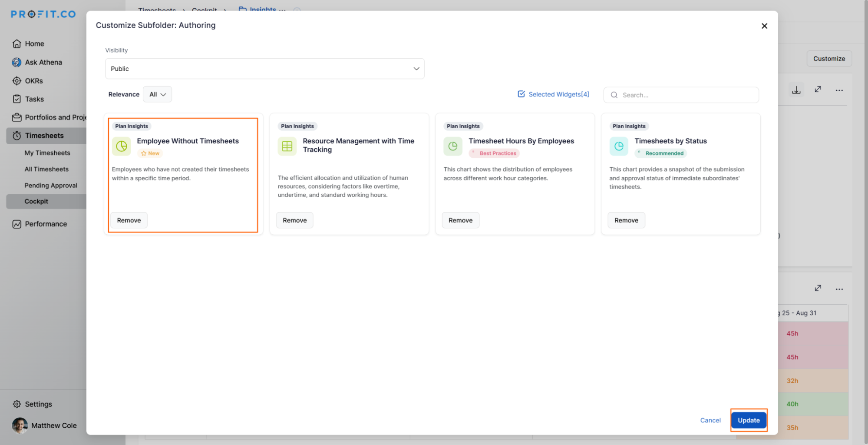Click the Timesheets by Status title
Viewport: 868px width, 445px height.
point(671,141)
